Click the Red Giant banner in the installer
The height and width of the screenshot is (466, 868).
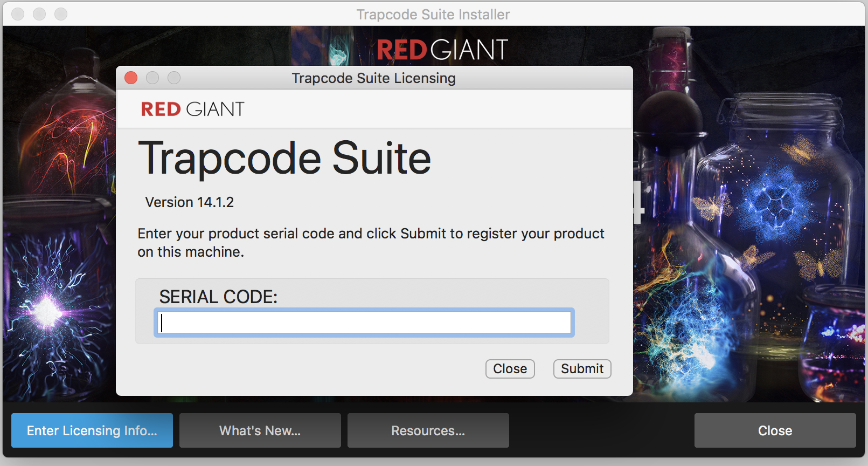coord(442,50)
